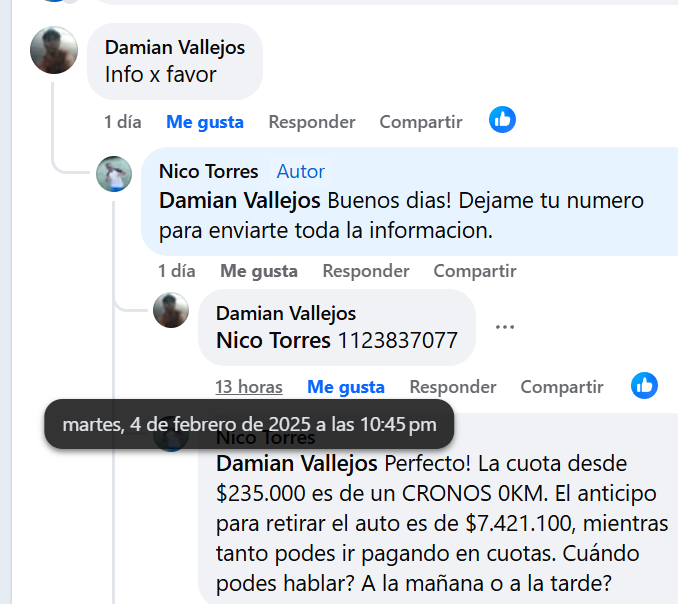The width and height of the screenshot is (678, 604).
Task: Click Responder under the Info x favor comment
Action: pyautogui.click(x=312, y=122)
